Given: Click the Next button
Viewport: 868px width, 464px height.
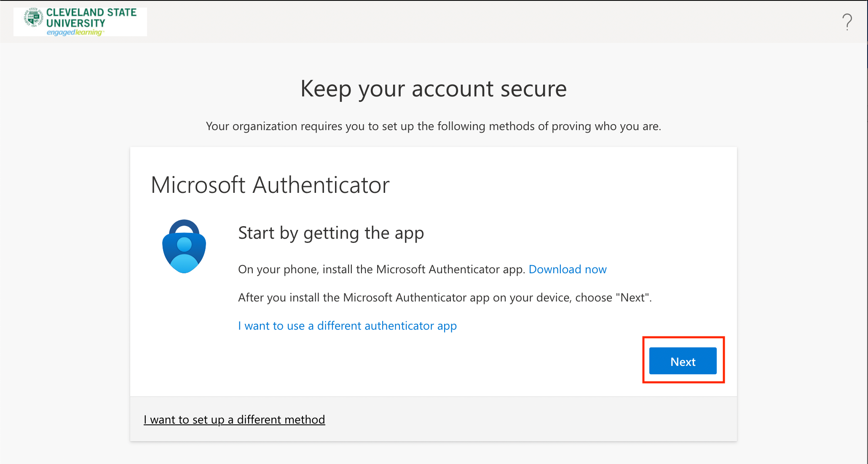Looking at the screenshot, I should [683, 361].
